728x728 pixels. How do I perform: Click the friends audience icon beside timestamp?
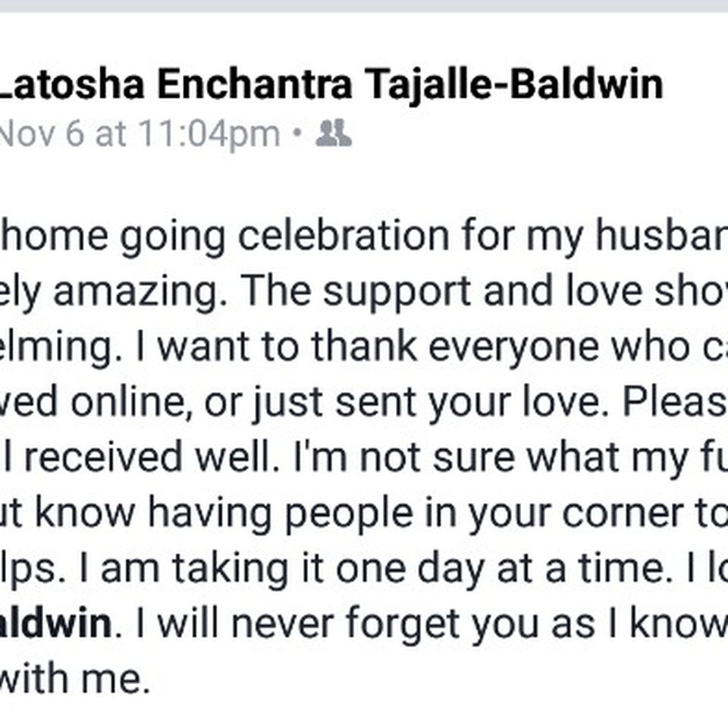click(334, 133)
